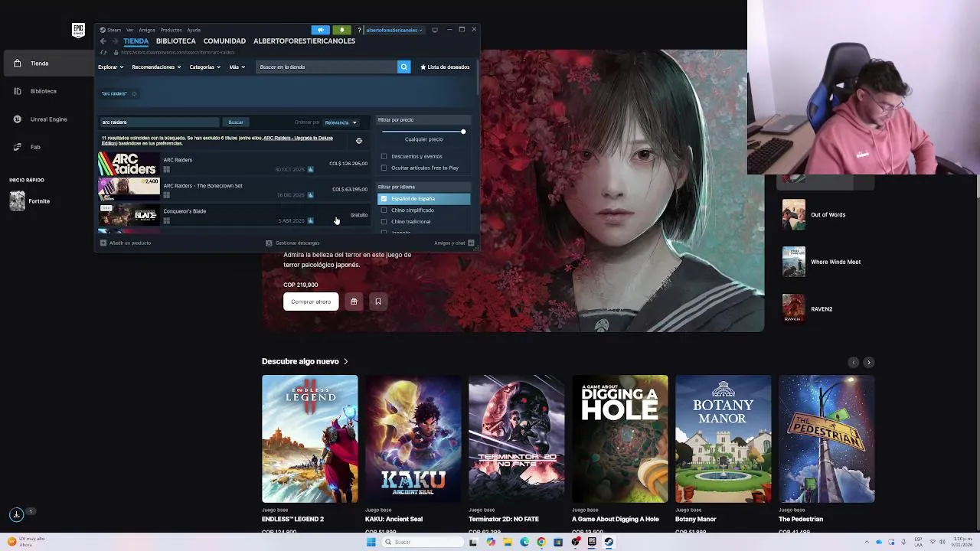Switch Steam to Big Picture monitor icon
980x551 pixels.
point(435,30)
